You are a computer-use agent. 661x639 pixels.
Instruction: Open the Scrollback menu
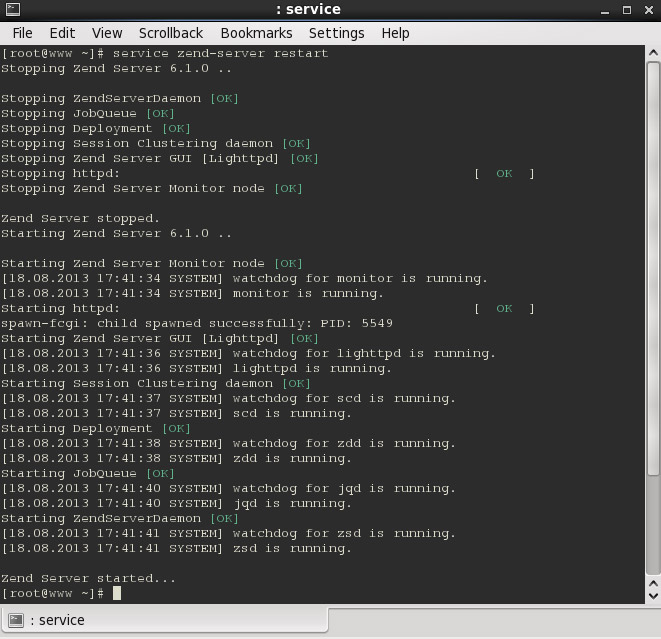(171, 33)
